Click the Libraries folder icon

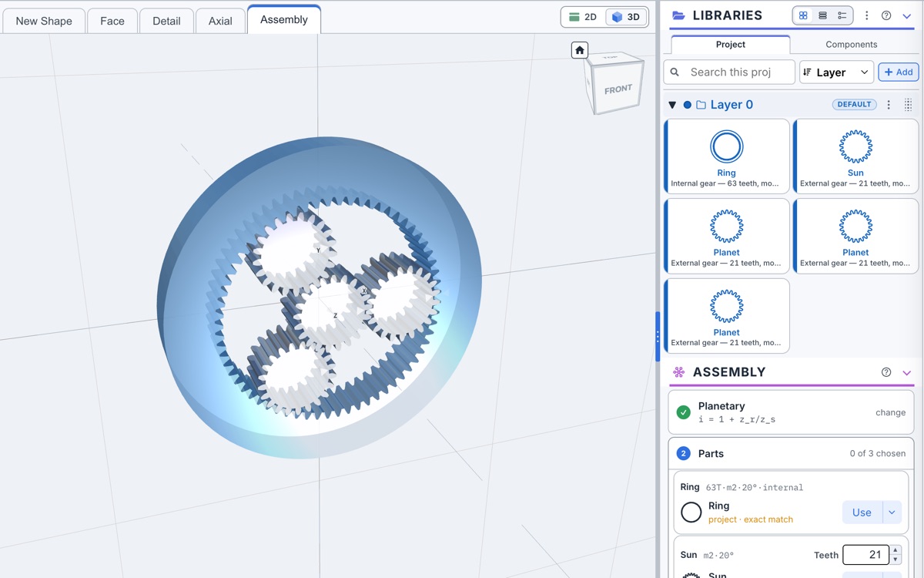(679, 15)
